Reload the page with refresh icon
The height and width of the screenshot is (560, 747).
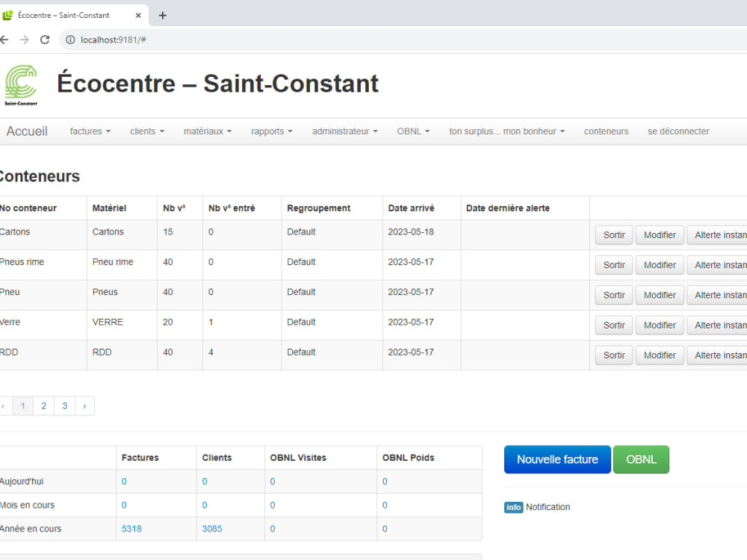click(x=45, y=40)
